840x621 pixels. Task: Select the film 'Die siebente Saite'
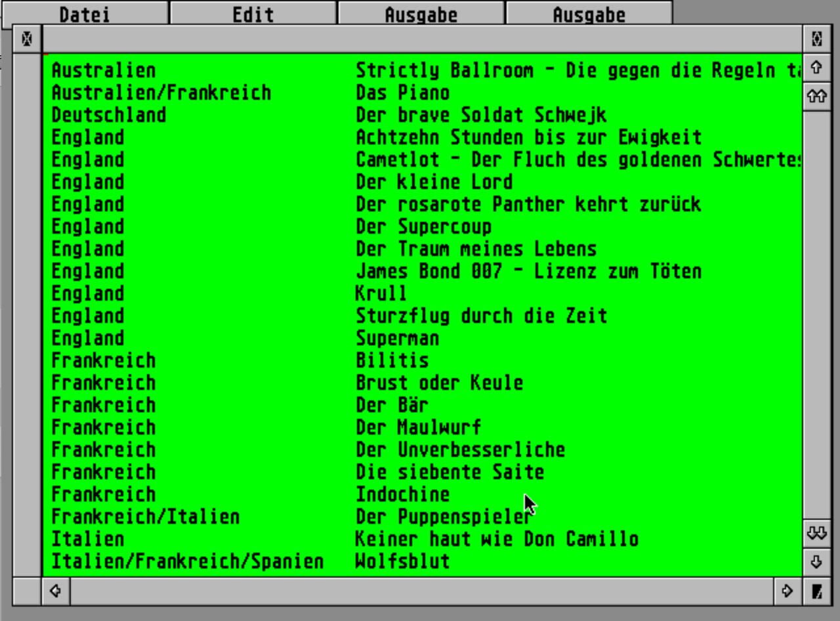pos(450,472)
